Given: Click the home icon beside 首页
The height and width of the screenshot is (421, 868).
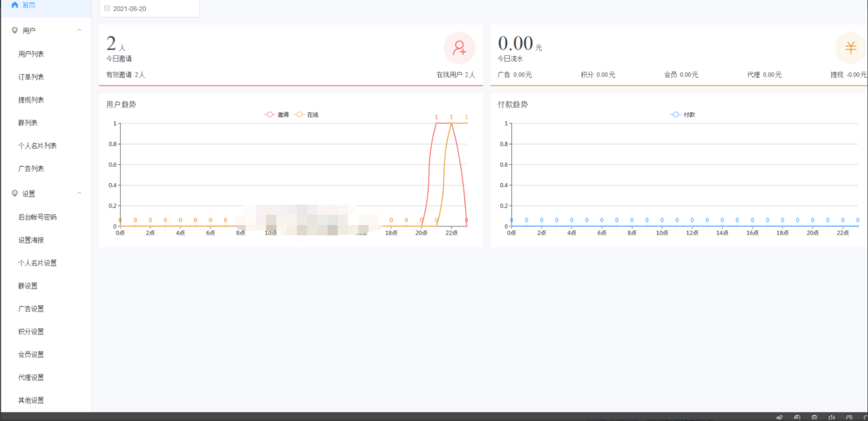Looking at the screenshot, I should pos(15,5).
